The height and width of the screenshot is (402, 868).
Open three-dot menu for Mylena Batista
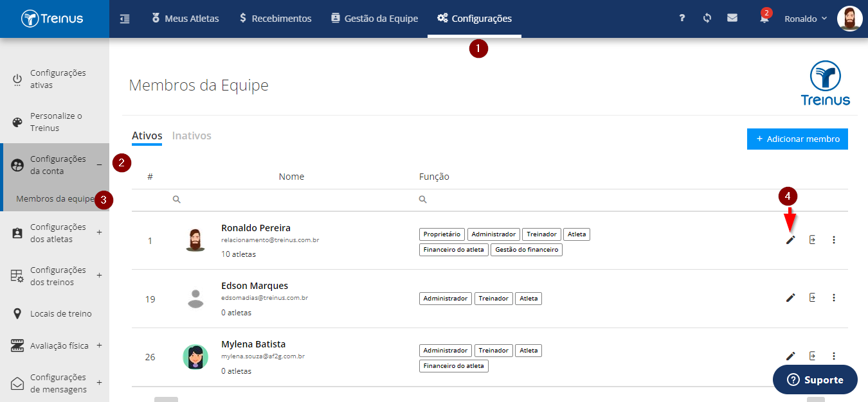[x=834, y=356]
